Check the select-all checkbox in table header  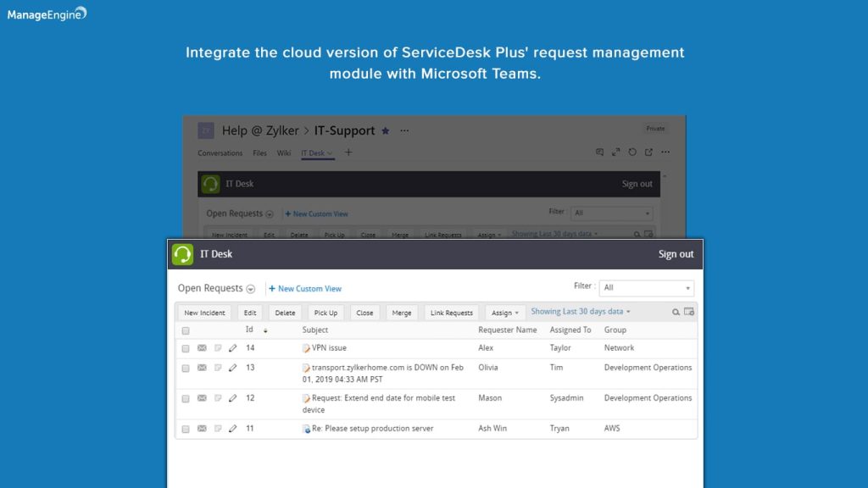click(x=186, y=330)
